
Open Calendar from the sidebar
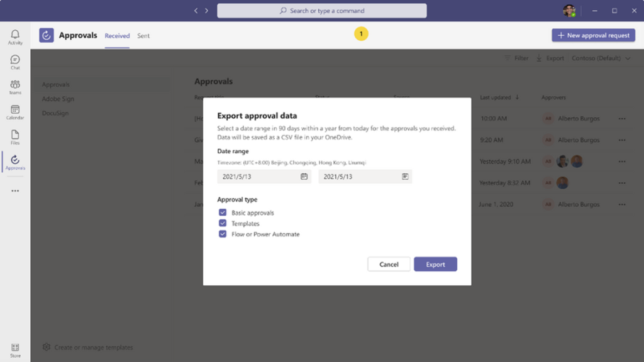pos(15,112)
